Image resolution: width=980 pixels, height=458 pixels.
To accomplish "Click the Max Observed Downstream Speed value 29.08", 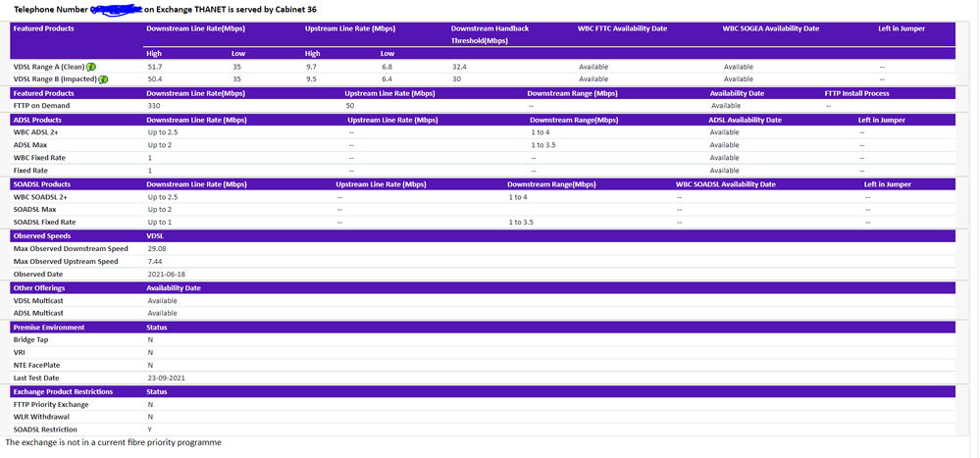I will point(156,249).
